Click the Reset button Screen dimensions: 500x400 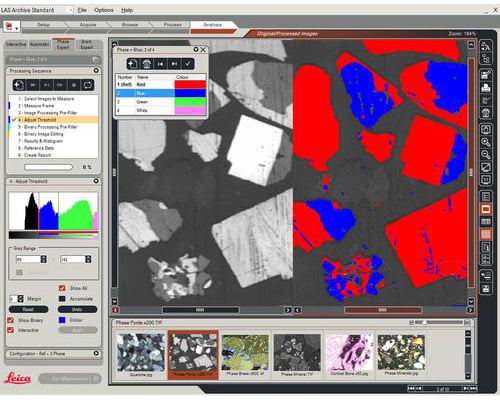28,309
